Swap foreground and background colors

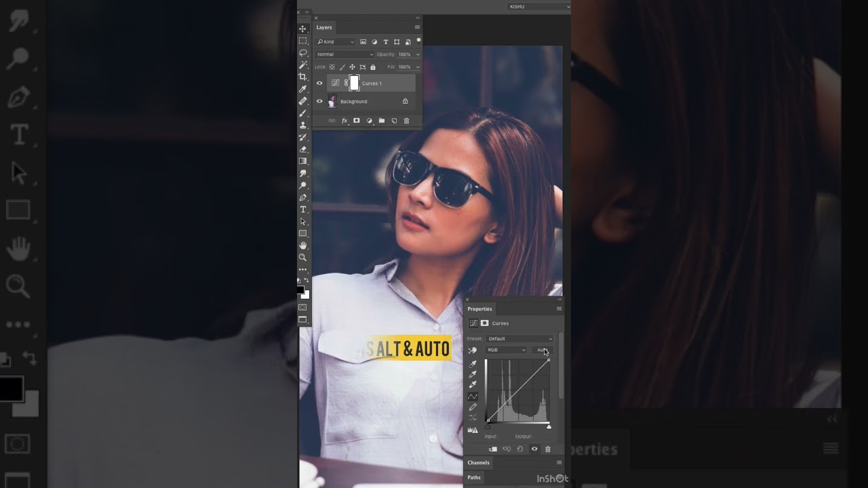point(307,280)
